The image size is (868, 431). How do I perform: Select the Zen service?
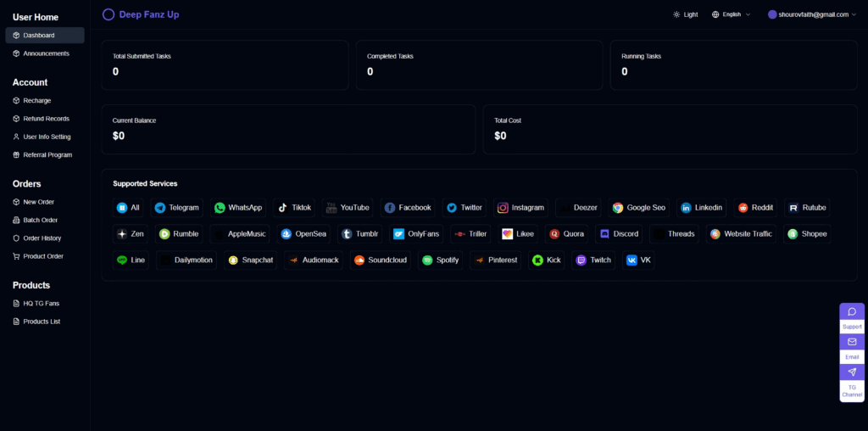(x=130, y=234)
